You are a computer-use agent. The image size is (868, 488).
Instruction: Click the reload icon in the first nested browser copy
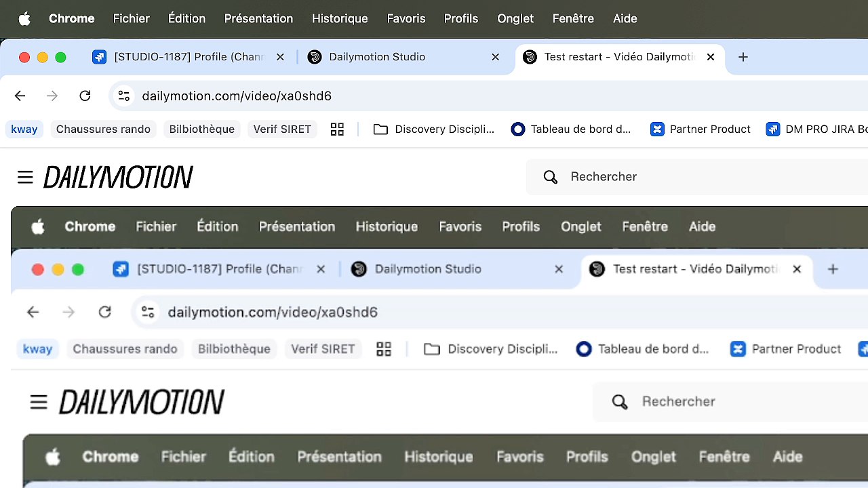(x=104, y=312)
